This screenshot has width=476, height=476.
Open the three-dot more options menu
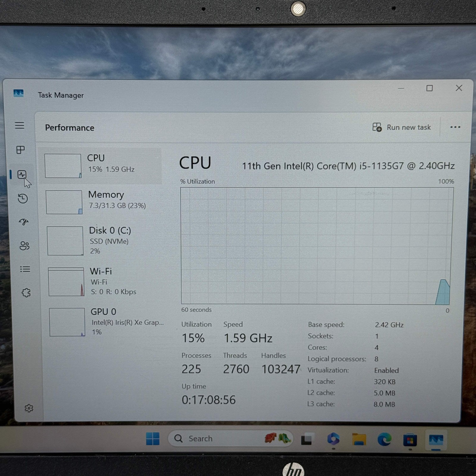click(455, 127)
